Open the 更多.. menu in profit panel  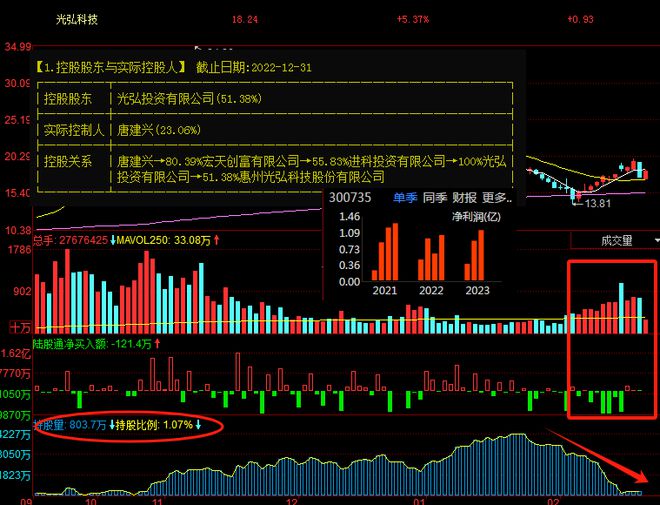(x=497, y=197)
